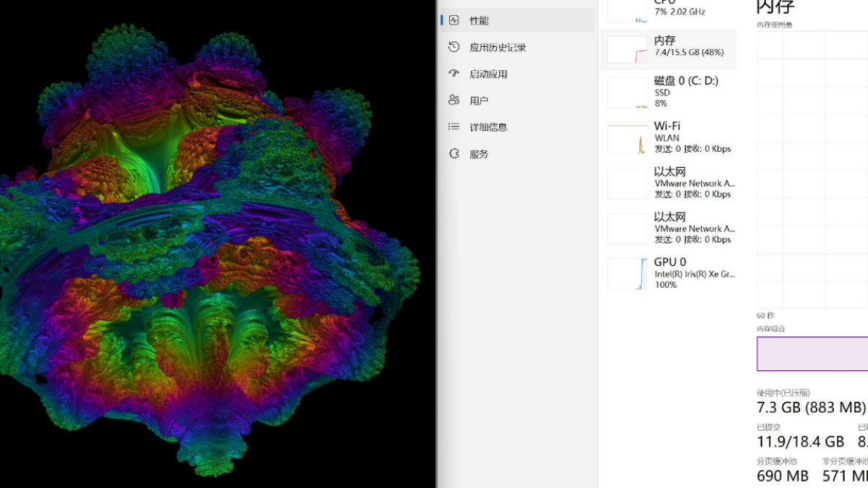Select the 详细信息 tab
868x488 pixels.
coord(488,127)
